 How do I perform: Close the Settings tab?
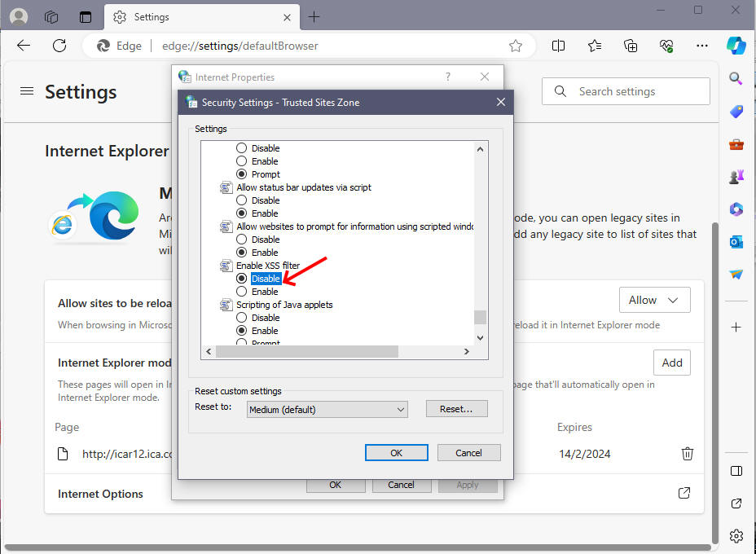[x=287, y=17]
